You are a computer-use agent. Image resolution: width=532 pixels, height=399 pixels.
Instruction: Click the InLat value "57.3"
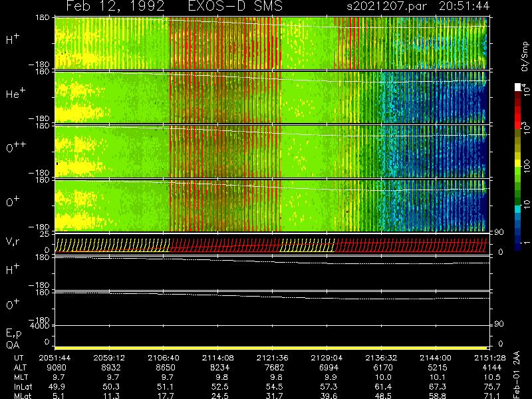tap(329, 387)
